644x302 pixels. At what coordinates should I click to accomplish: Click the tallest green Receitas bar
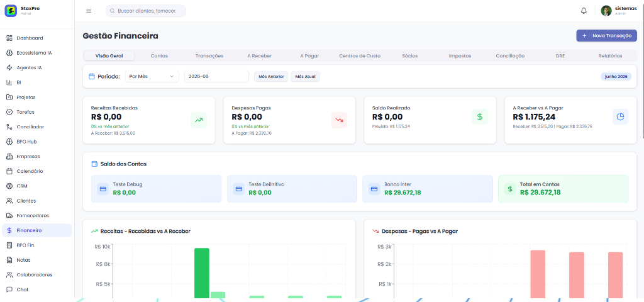pyautogui.click(x=202, y=273)
